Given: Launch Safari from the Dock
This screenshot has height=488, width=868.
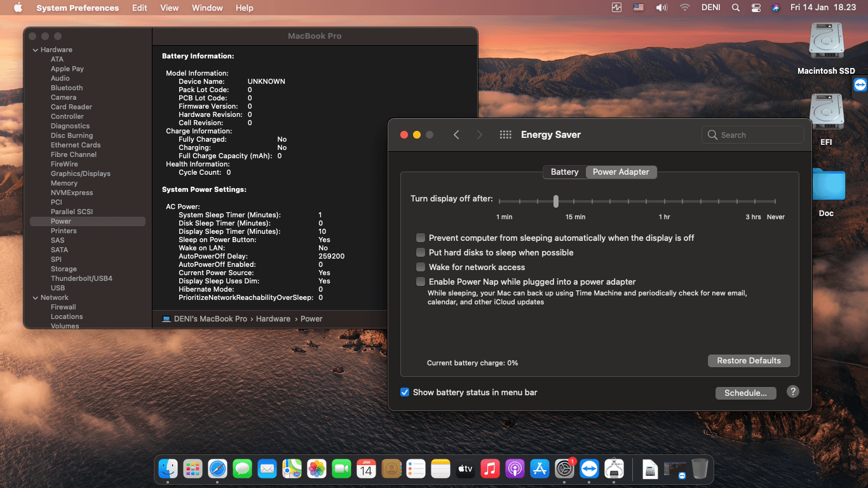Looking at the screenshot, I should coord(217,469).
